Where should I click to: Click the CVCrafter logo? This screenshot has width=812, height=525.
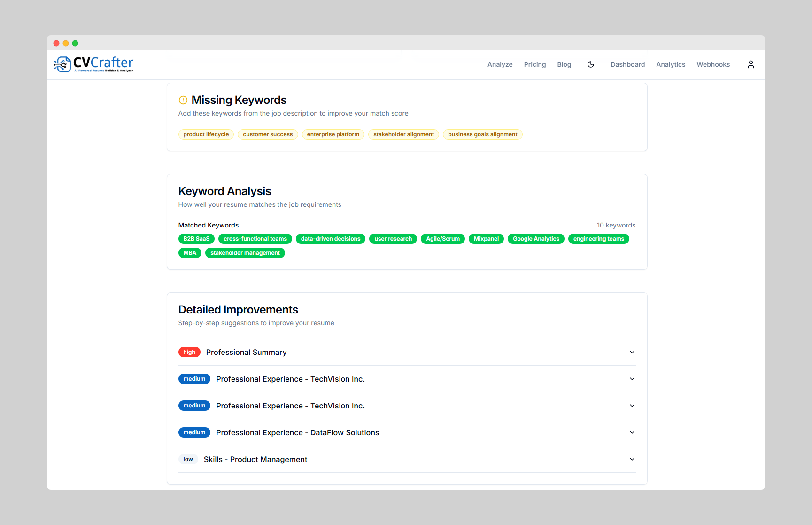pyautogui.click(x=93, y=64)
